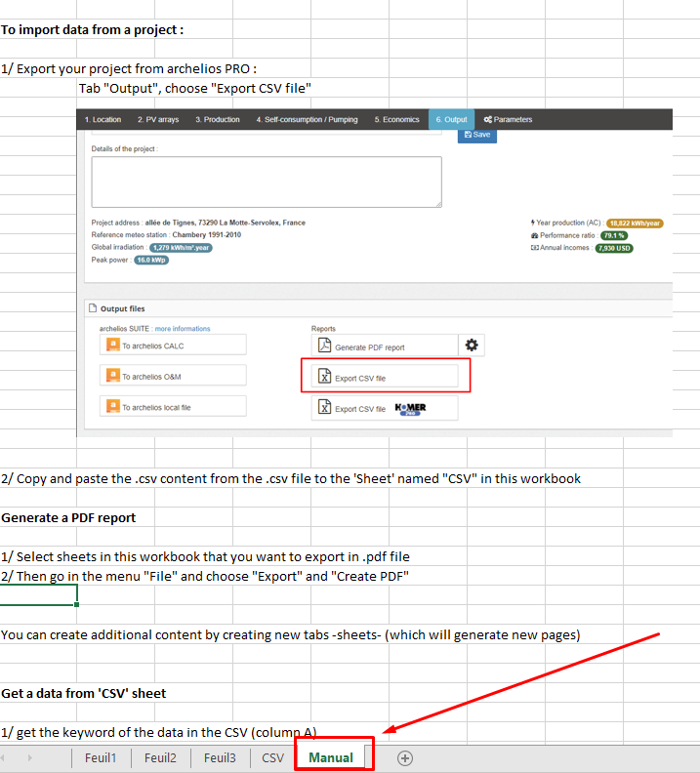Image resolution: width=700 pixels, height=773 pixels.
Task: Switch to the Feuil1 sheet tab
Action: click(x=101, y=757)
